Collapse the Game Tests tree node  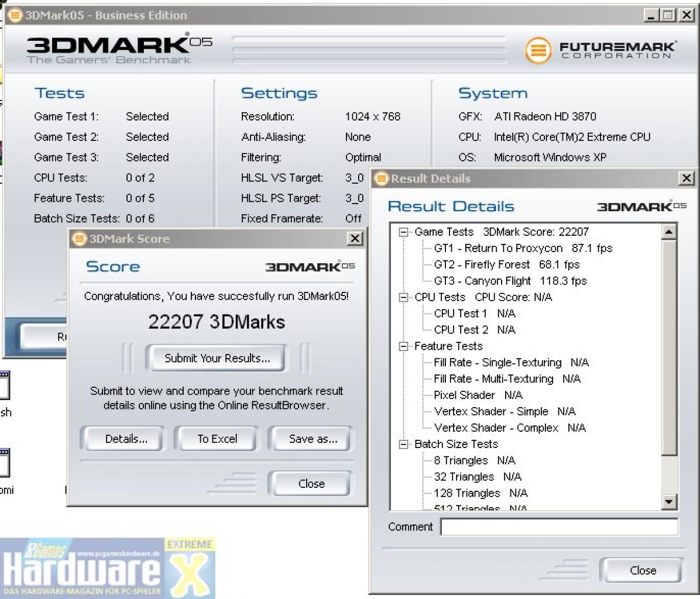404,232
